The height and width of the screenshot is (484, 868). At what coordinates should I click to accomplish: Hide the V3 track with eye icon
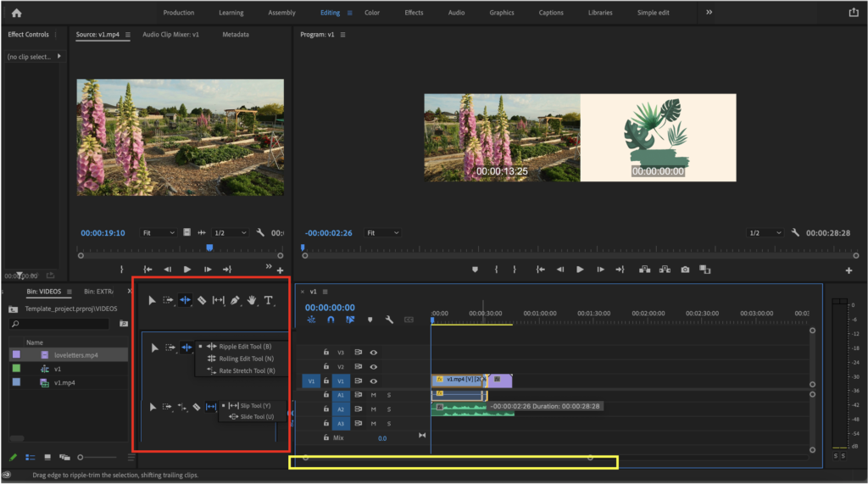coord(373,352)
